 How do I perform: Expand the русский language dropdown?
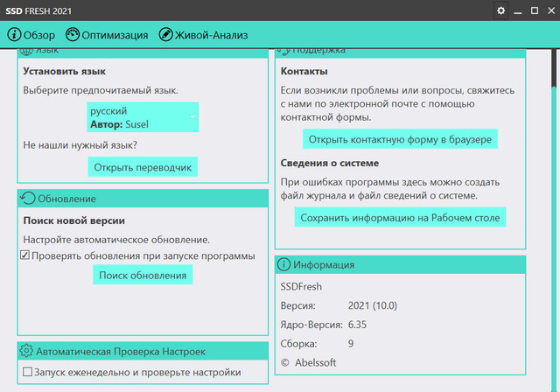[x=142, y=117]
